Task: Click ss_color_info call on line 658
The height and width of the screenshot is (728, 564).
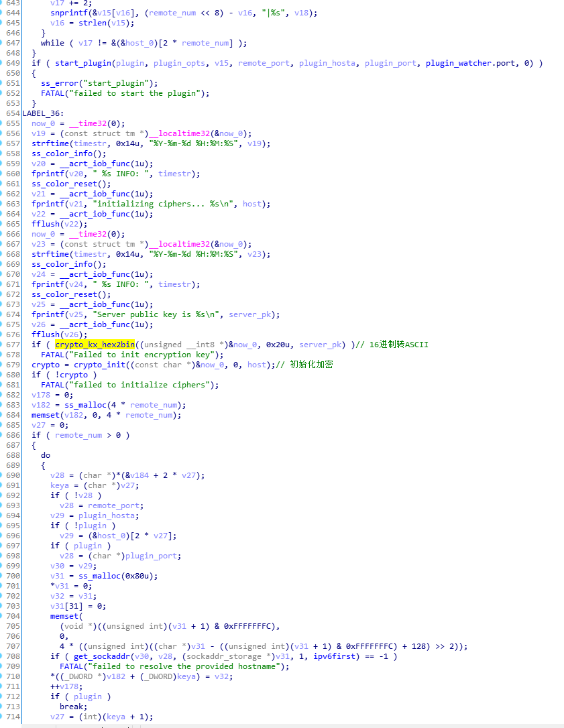Action: [x=62, y=154]
